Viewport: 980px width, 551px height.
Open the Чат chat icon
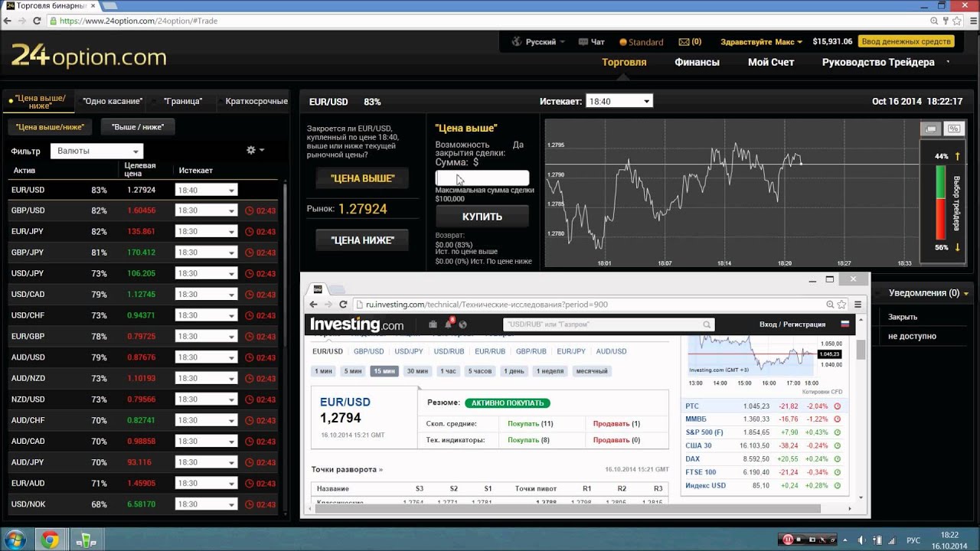[583, 42]
